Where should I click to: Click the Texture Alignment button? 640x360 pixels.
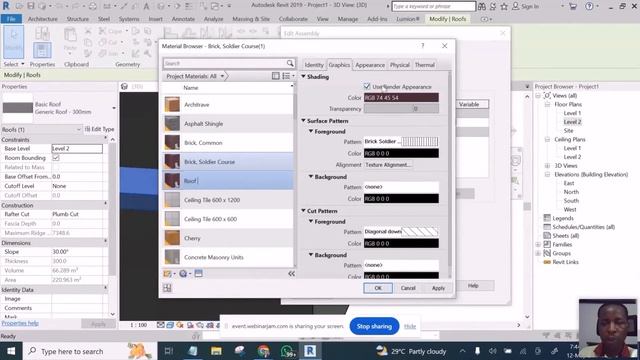pos(387,164)
